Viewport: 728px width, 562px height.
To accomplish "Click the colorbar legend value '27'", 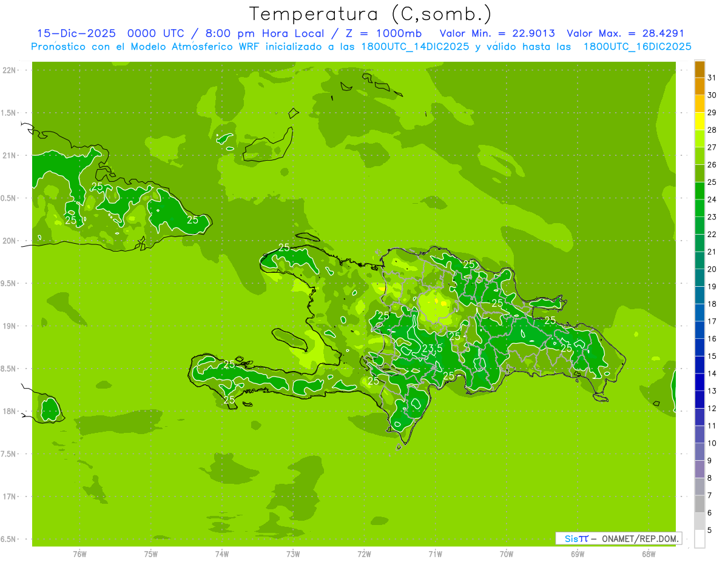I will 712,147.
